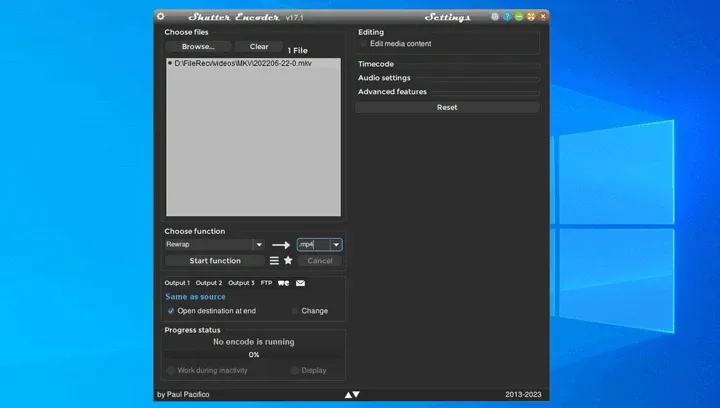The width and height of the screenshot is (720, 408).
Task: Click the star favorites icon
Action: pyautogui.click(x=288, y=260)
